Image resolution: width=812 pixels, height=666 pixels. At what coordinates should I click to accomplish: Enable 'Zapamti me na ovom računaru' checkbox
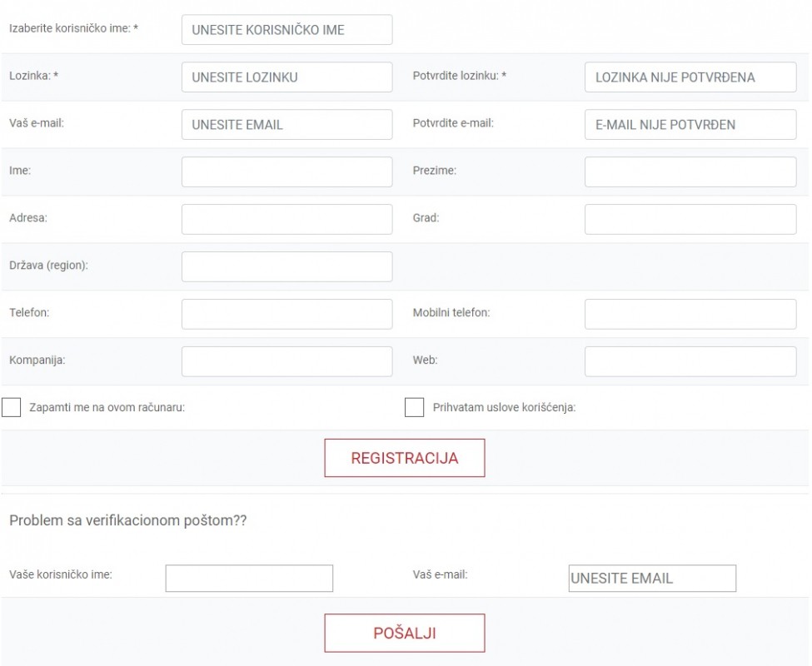[x=11, y=407]
